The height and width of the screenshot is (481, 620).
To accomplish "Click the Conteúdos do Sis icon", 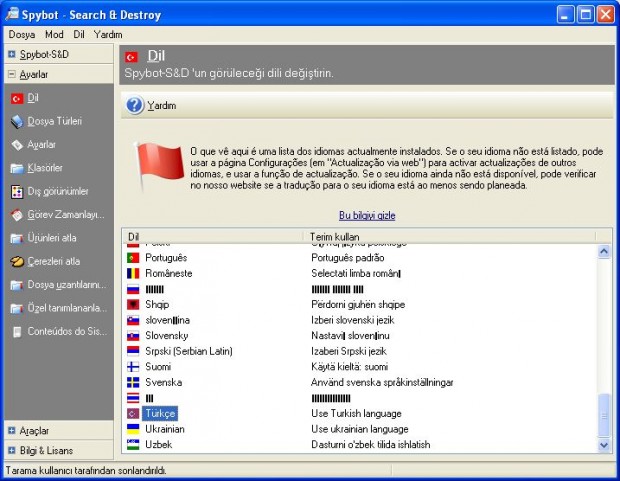I will point(17,332).
